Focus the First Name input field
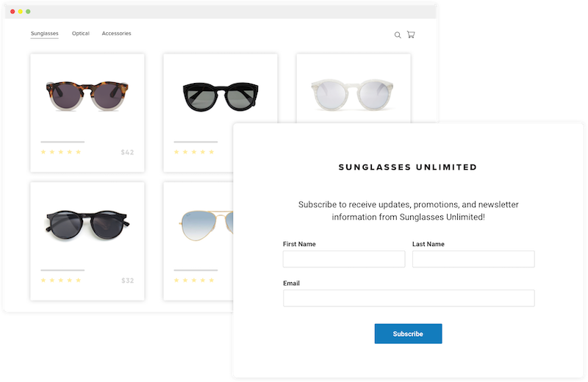588x382 pixels. [344, 259]
